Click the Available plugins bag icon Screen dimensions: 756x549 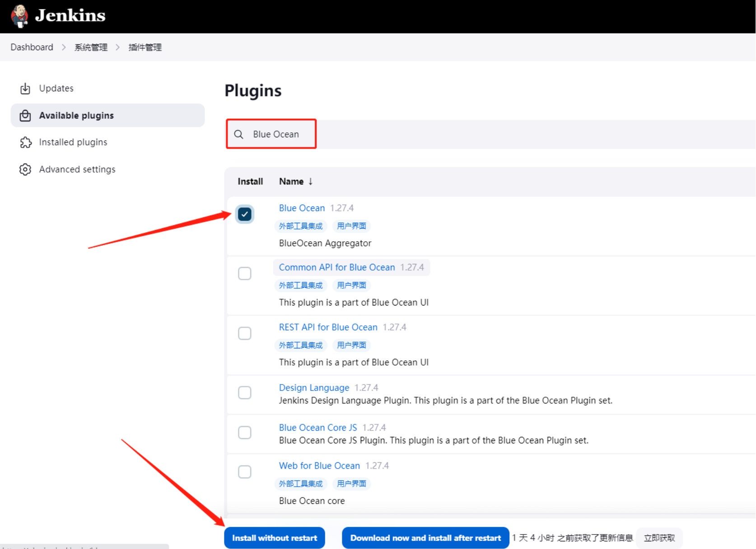(25, 116)
